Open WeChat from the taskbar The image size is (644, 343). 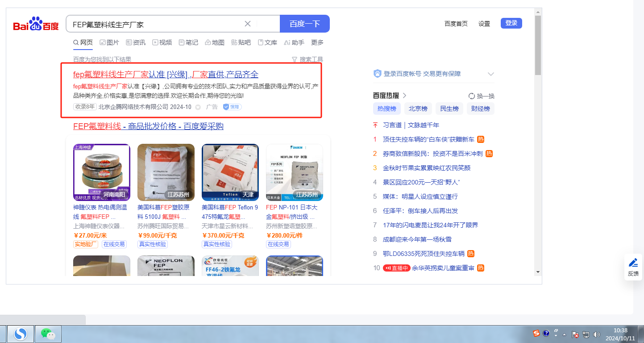point(48,334)
